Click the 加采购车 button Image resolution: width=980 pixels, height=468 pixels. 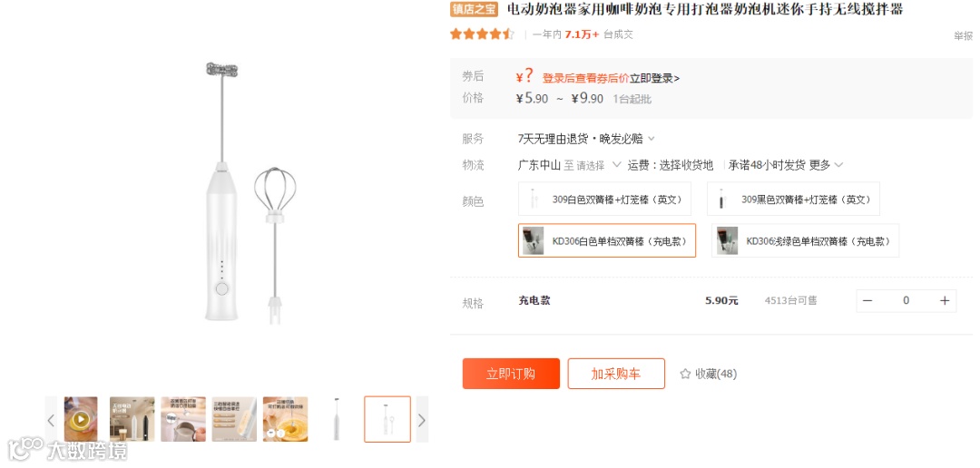(x=616, y=374)
